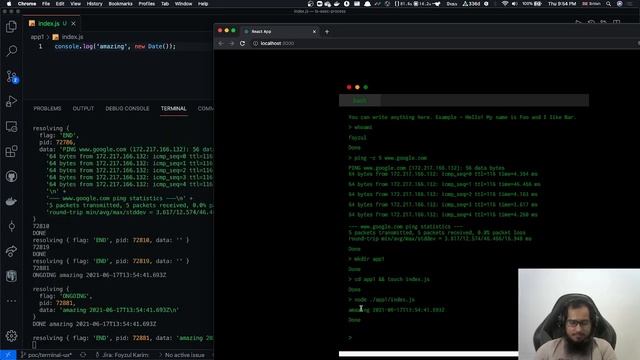The height and width of the screenshot is (360, 640).
Task: Click 'node ./app1/index.js' command in web terminal
Action: coord(384,300)
